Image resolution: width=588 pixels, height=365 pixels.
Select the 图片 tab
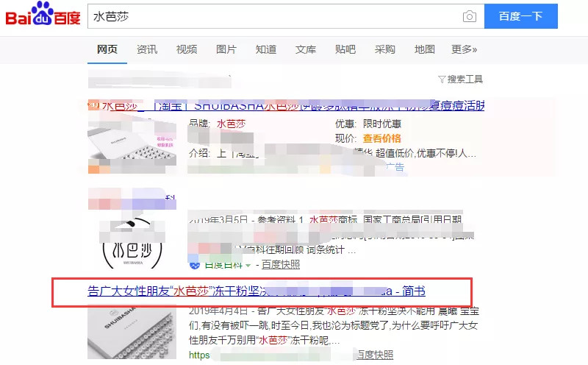(x=226, y=49)
